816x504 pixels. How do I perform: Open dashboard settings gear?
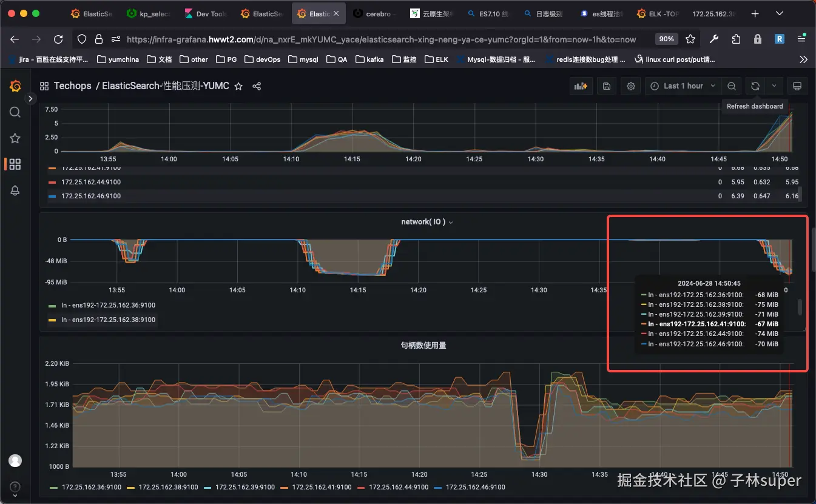631,86
